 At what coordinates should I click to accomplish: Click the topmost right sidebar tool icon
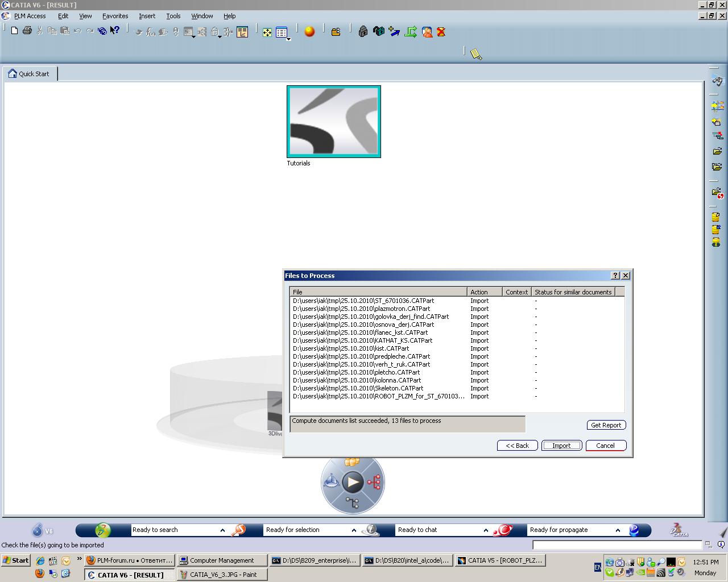tap(717, 82)
